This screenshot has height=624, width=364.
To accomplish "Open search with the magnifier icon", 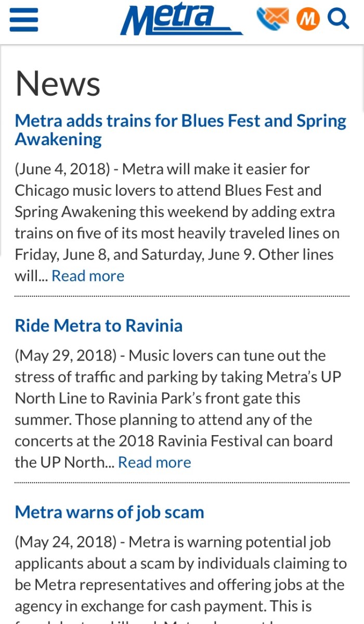I will 338,19.
